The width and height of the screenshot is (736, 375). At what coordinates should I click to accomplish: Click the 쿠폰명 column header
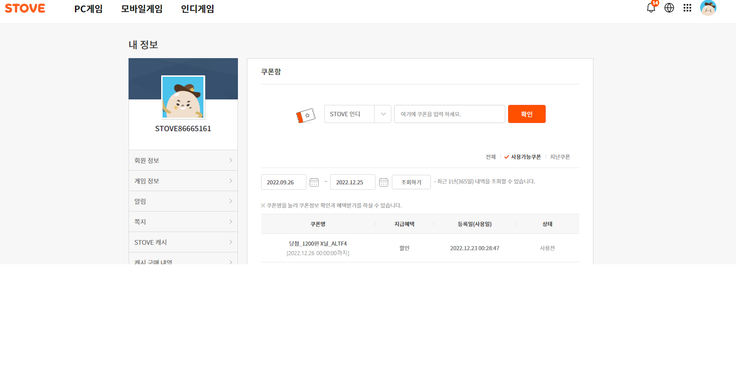(x=318, y=224)
